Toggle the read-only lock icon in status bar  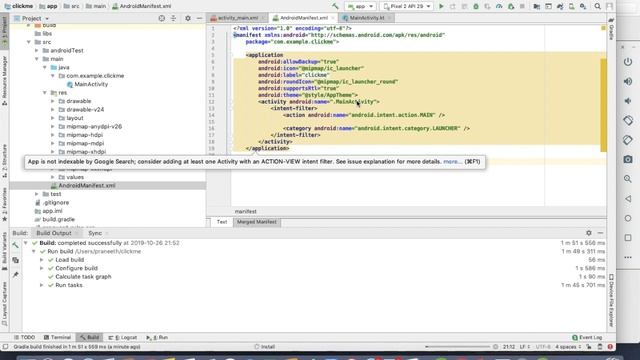(589, 347)
